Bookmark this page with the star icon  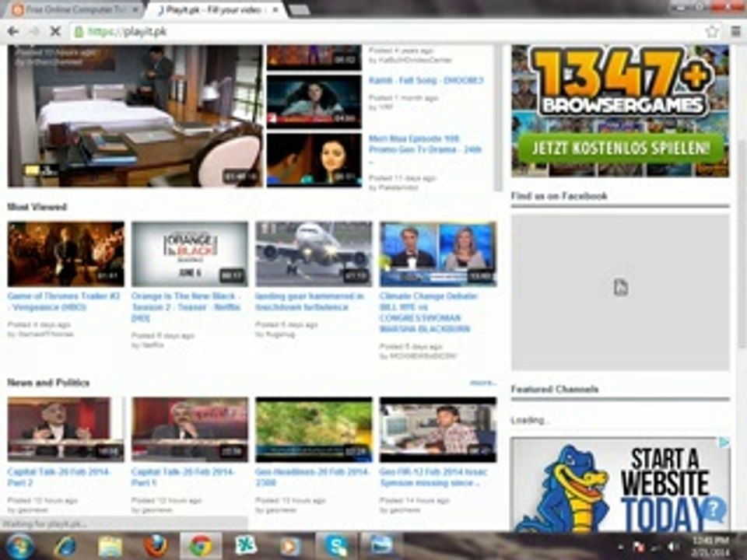coord(712,31)
